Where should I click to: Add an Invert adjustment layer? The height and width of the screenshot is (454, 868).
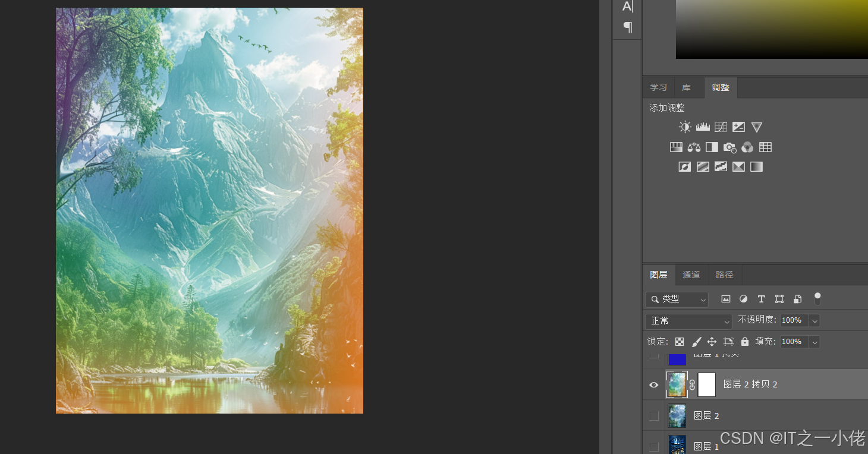tap(685, 166)
